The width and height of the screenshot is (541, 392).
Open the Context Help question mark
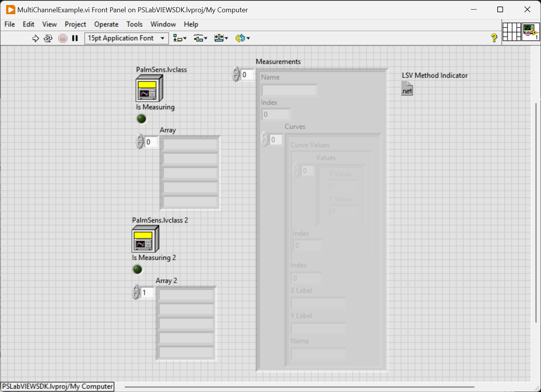point(494,38)
